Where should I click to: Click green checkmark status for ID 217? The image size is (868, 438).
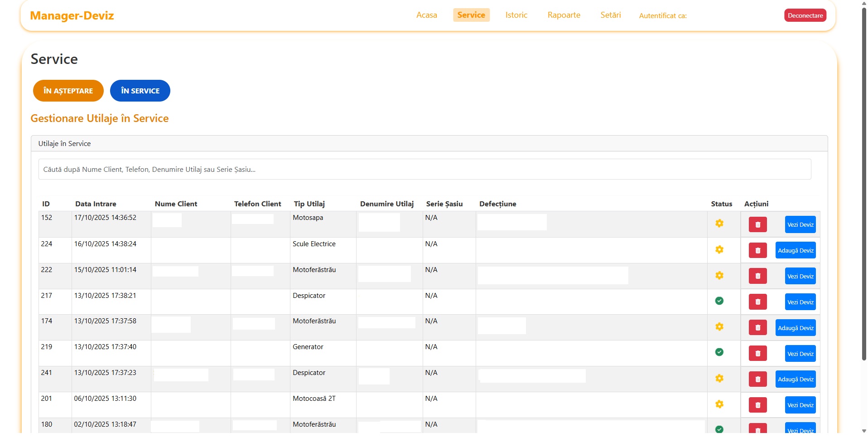coord(719,301)
